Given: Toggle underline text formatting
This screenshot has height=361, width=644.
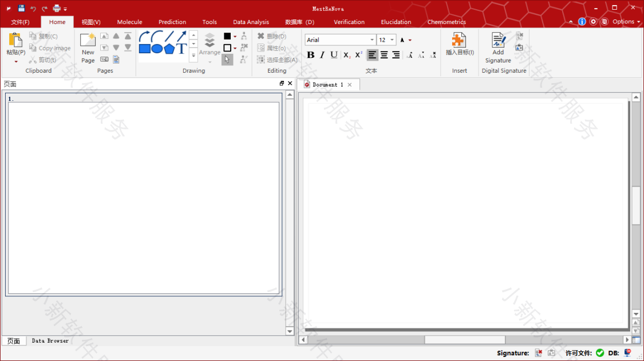Looking at the screenshot, I should tap(334, 55).
